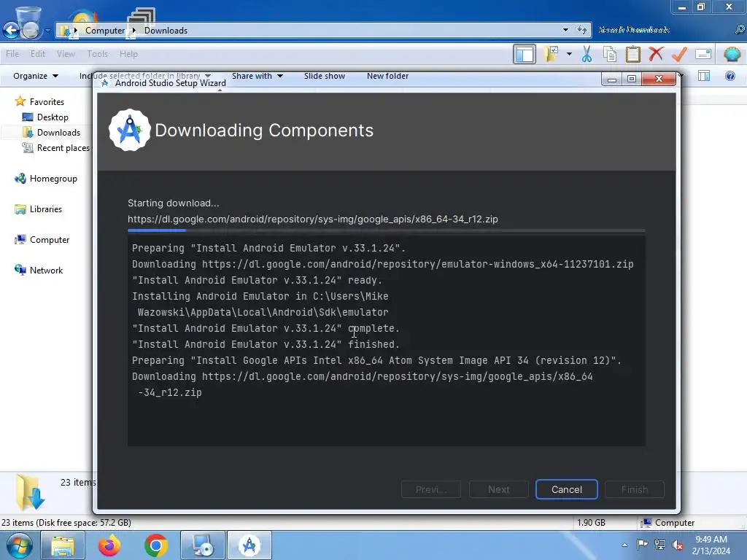Click the Cut scissors icon

[587, 54]
